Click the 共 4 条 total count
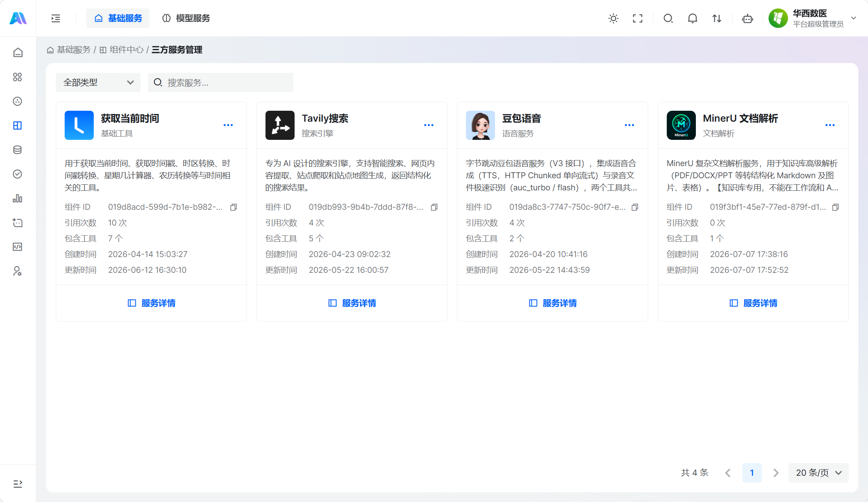This screenshot has height=502, width=868. 695,473
